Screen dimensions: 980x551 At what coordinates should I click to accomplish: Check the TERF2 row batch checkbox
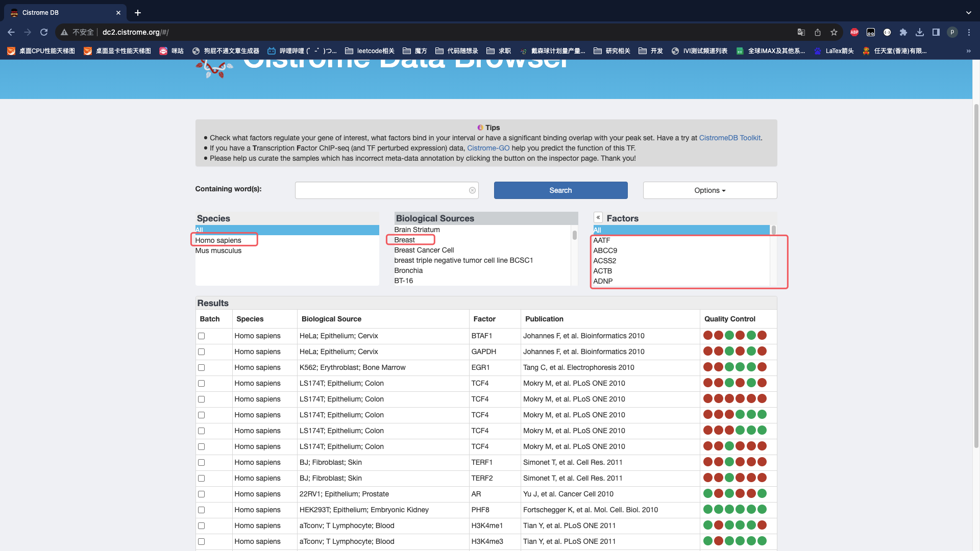202,479
